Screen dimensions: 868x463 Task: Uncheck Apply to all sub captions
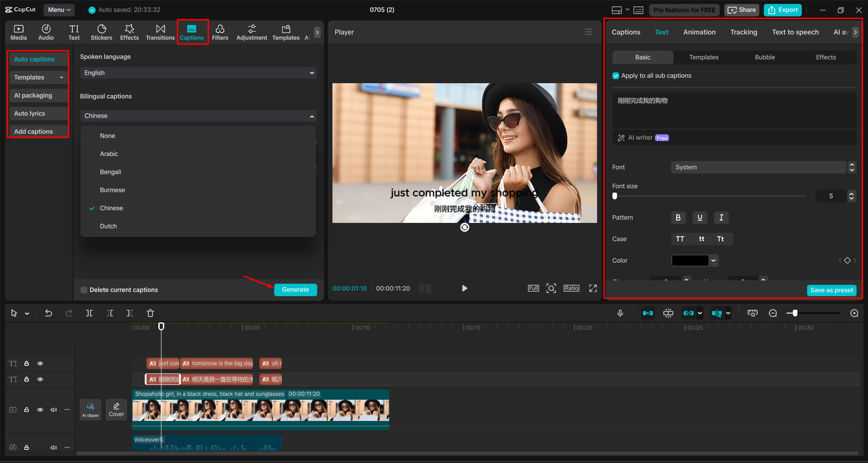point(616,76)
